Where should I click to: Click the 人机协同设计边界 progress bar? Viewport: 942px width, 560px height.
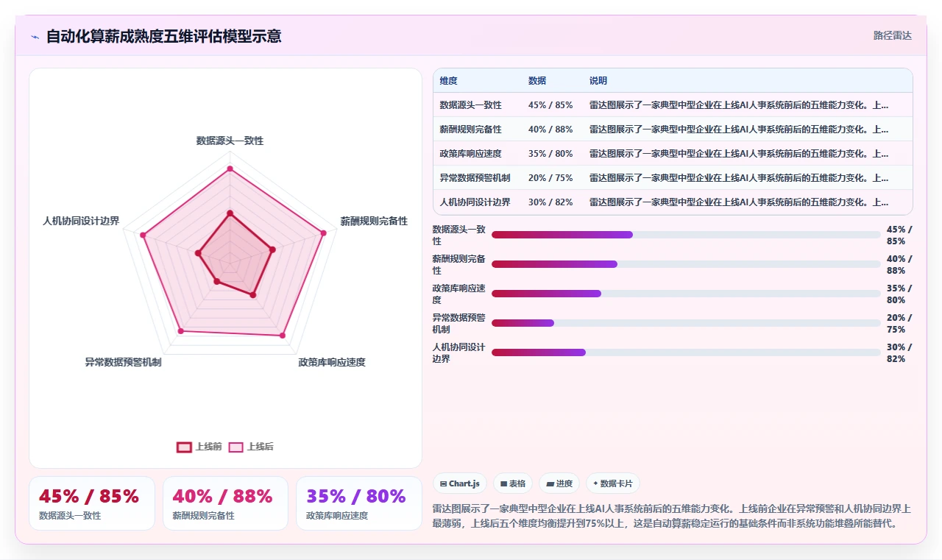coord(686,352)
